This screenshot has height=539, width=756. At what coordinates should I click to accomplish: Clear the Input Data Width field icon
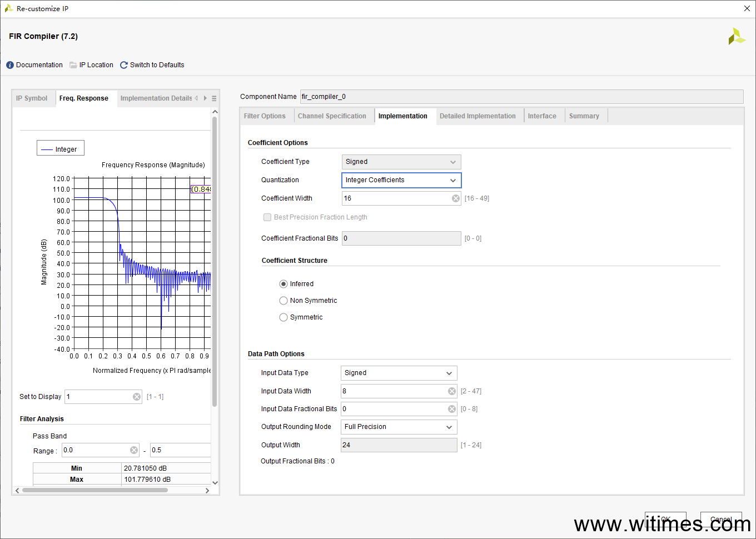(x=452, y=391)
